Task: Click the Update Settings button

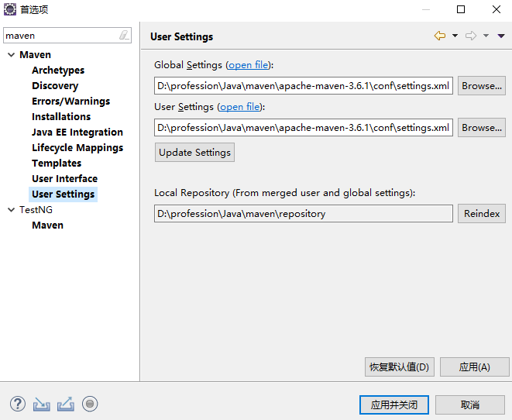Action: [194, 153]
